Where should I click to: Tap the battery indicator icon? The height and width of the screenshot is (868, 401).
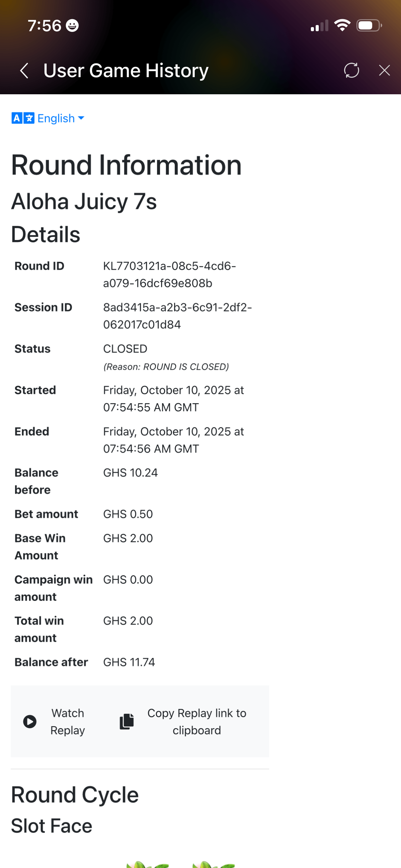369,25
